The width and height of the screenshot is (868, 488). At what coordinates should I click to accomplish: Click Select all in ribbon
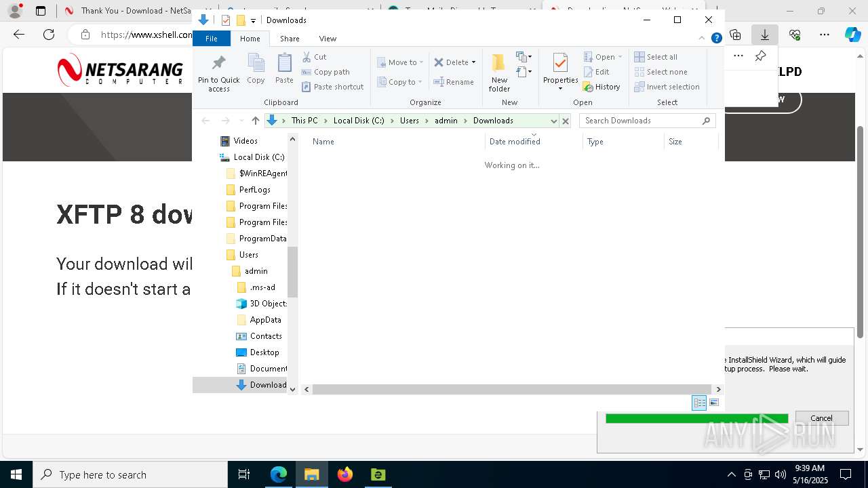click(x=656, y=57)
